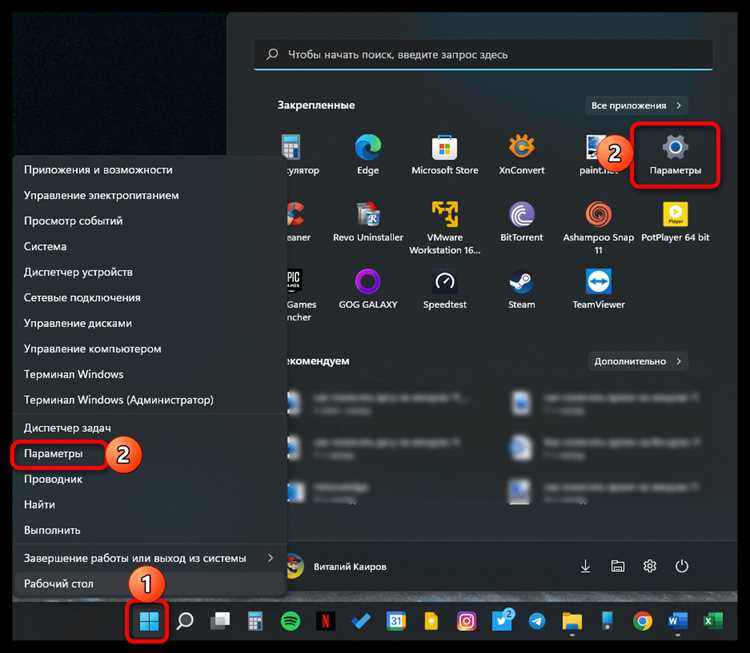Click the Windows Start button on taskbar

(x=148, y=621)
